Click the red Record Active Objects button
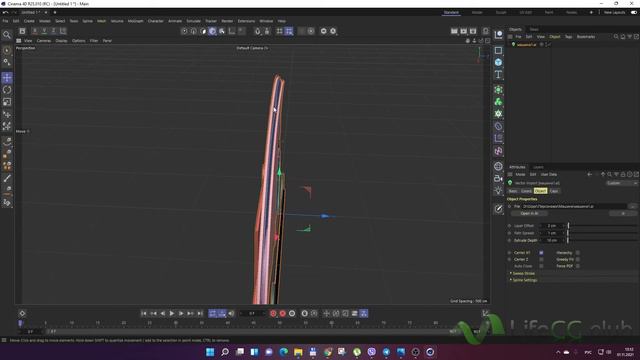 click(273, 313)
